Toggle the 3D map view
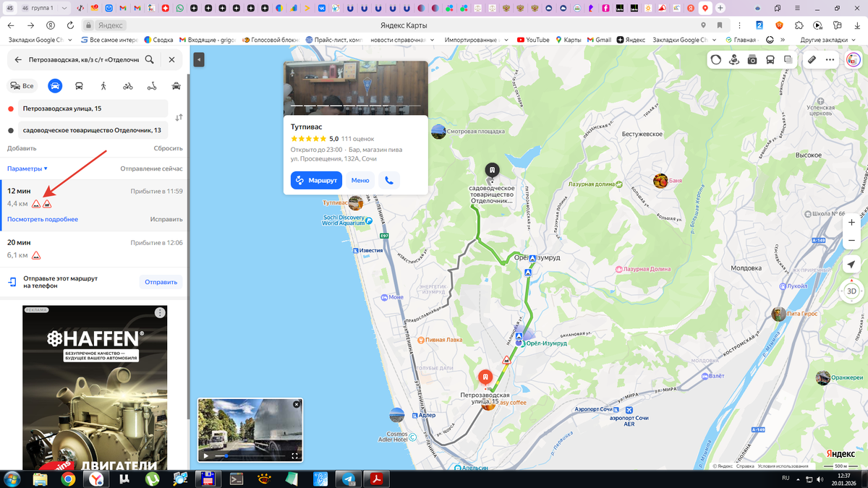The height and width of the screenshot is (488, 868). click(x=852, y=291)
